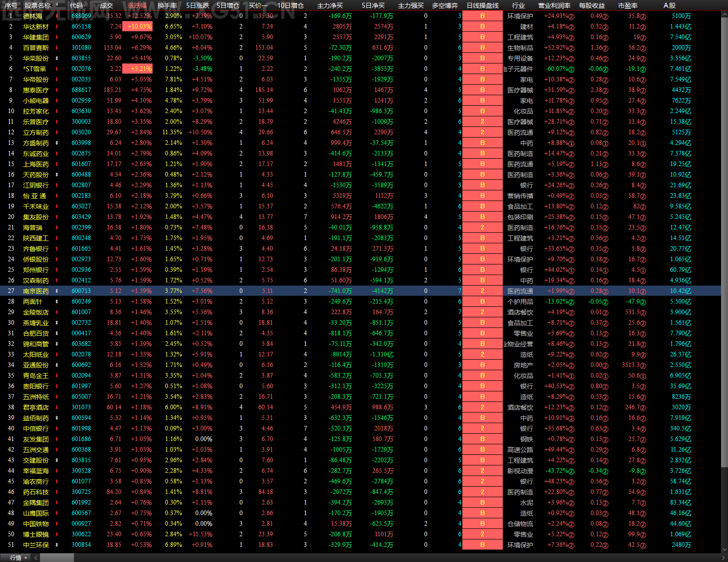Select stock code 688617 for 惠泰医疗
Viewport: 728px width, 562px height.
tap(81, 90)
